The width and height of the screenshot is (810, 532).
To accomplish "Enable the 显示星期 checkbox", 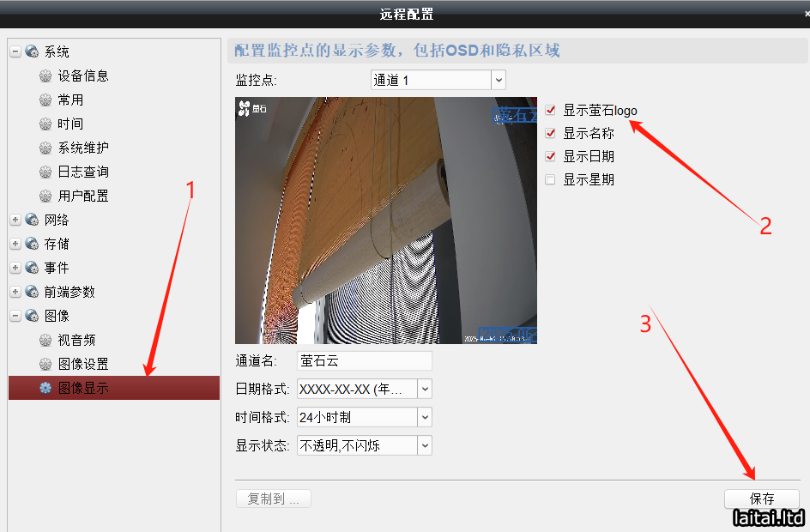I will click(550, 179).
